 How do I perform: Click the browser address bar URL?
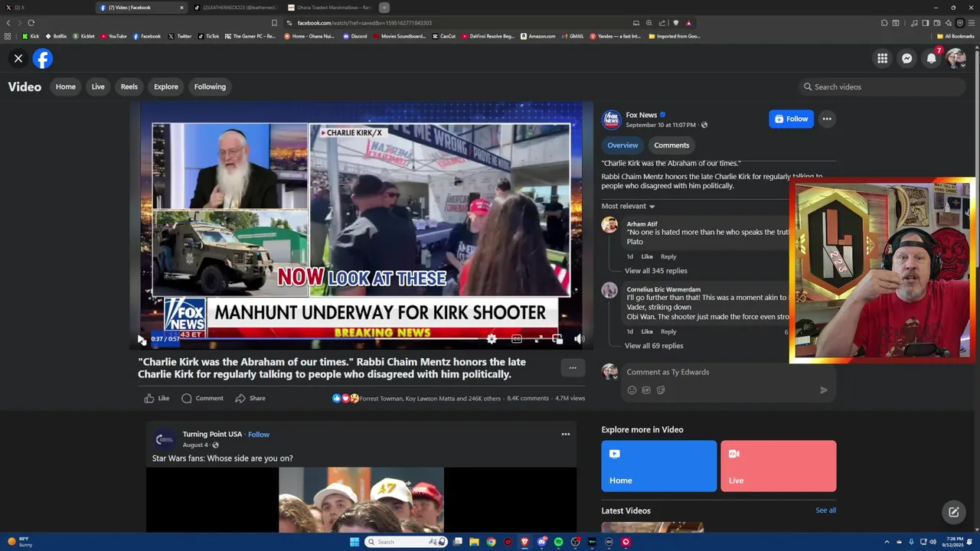tap(364, 23)
